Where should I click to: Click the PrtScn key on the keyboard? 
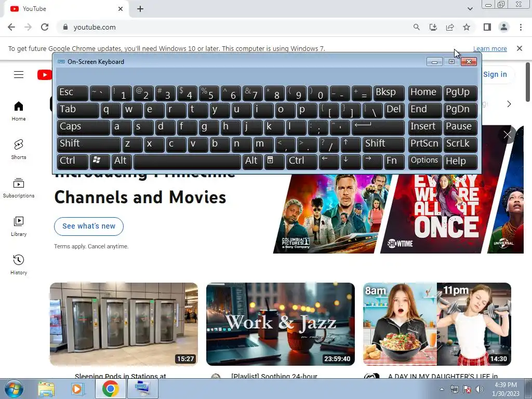click(x=425, y=144)
